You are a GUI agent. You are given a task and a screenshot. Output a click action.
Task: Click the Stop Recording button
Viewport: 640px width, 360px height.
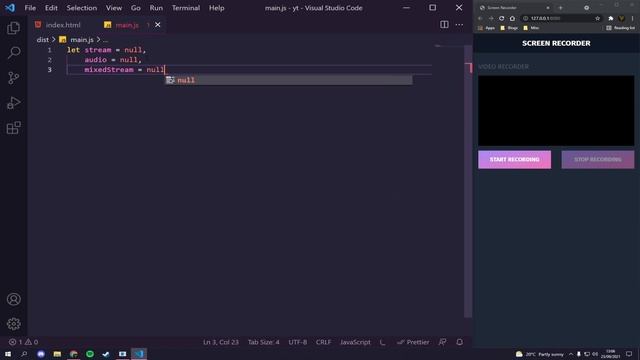tap(598, 160)
